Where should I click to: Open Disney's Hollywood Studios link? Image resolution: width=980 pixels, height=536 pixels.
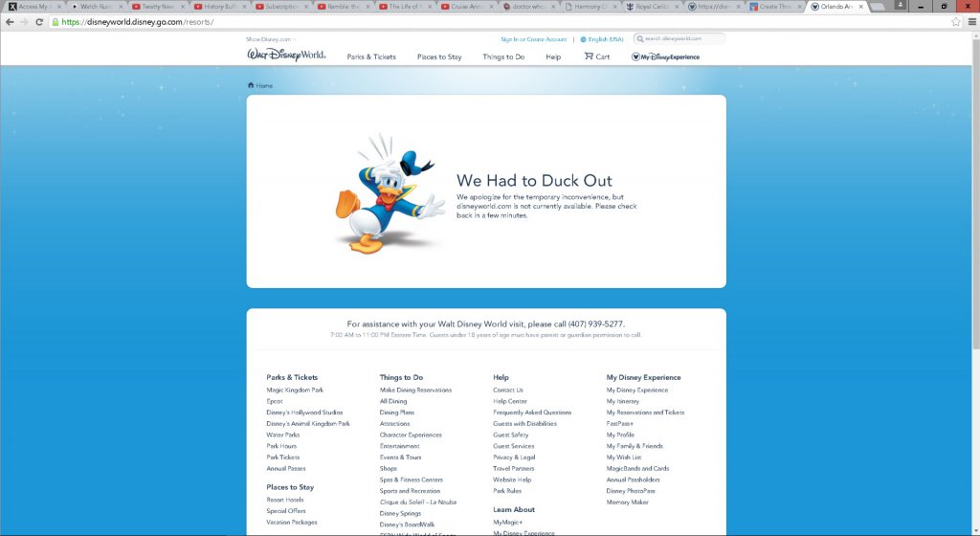tap(304, 413)
